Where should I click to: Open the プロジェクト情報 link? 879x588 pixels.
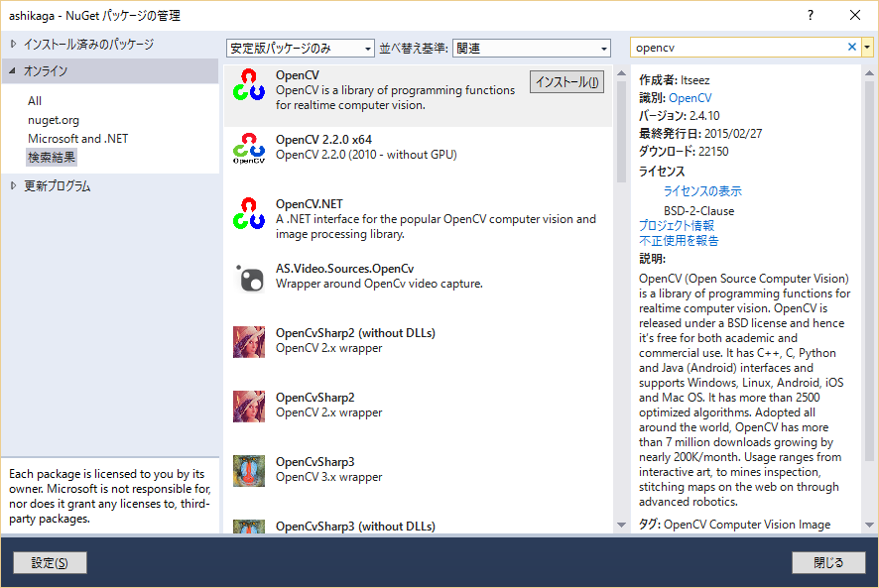click(x=677, y=225)
